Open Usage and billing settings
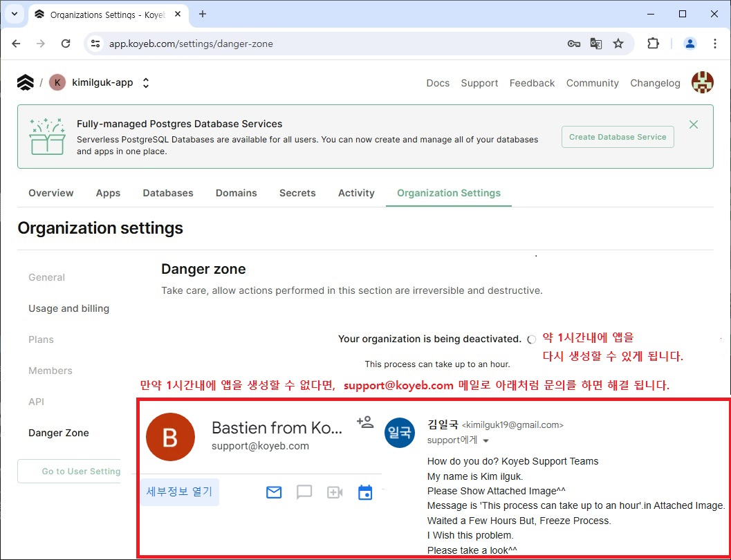 pyautogui.click(x=68, y=308)
